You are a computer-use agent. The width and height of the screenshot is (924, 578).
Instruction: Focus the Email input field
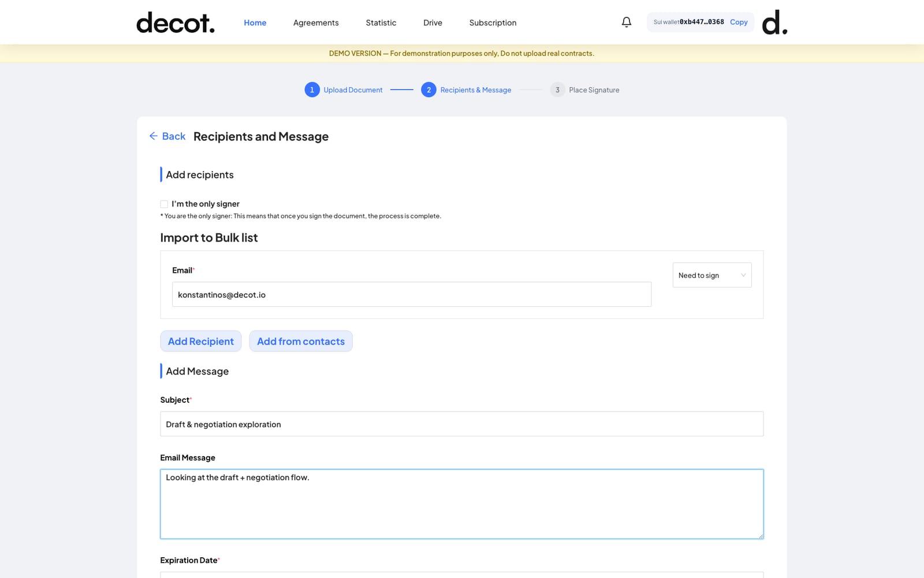point(412,294)
